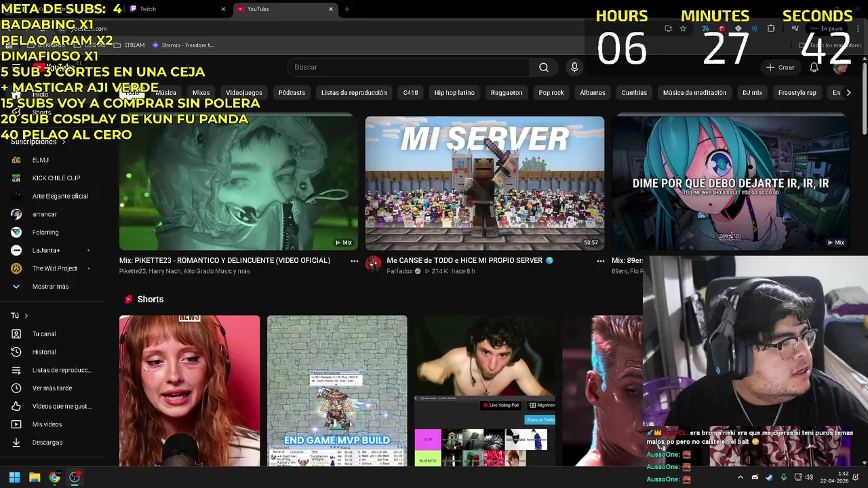
Task: Select the Pop rock filter chip
Action: click(551, 92)
